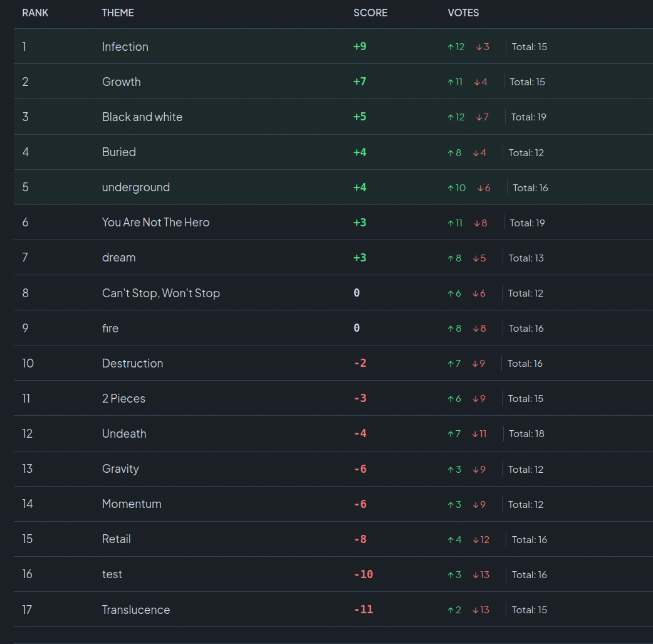Click the upvote arrow for Infection

(x=451, y=47)
